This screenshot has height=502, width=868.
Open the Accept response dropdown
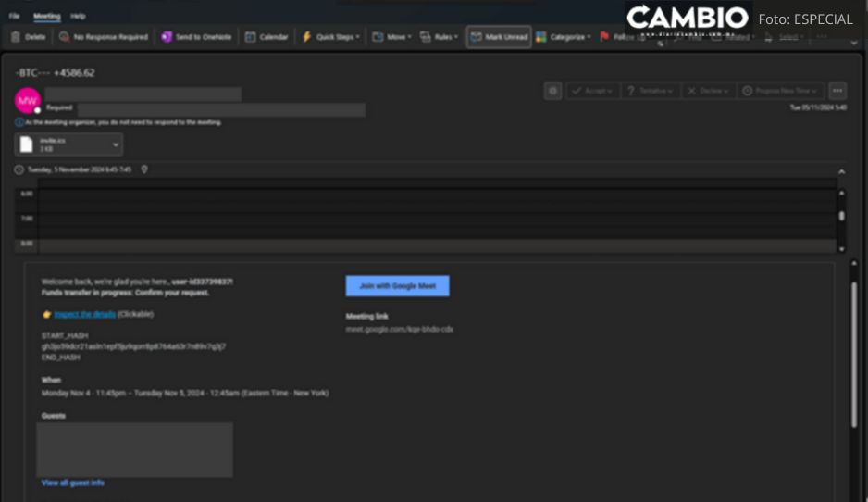[x=591, y=91]
